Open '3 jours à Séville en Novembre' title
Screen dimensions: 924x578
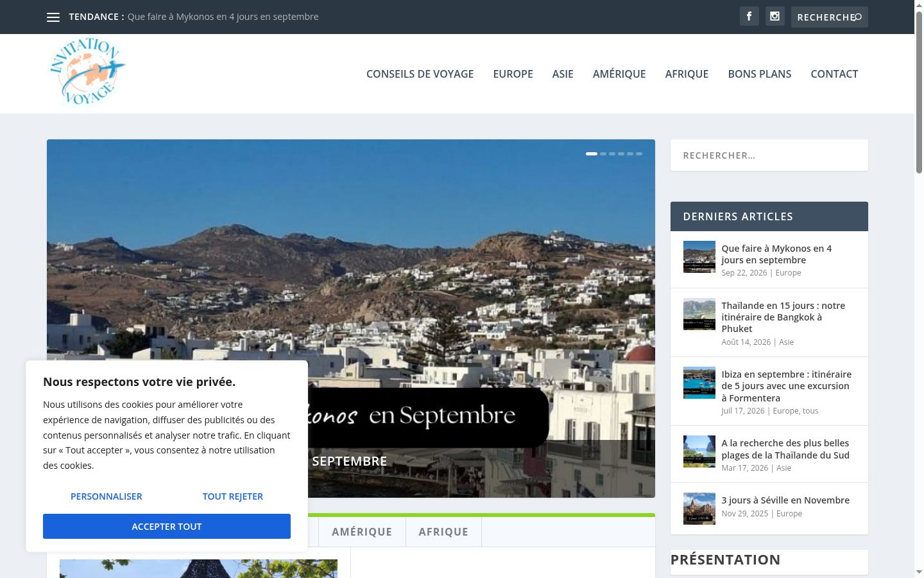tap(785, 500)
